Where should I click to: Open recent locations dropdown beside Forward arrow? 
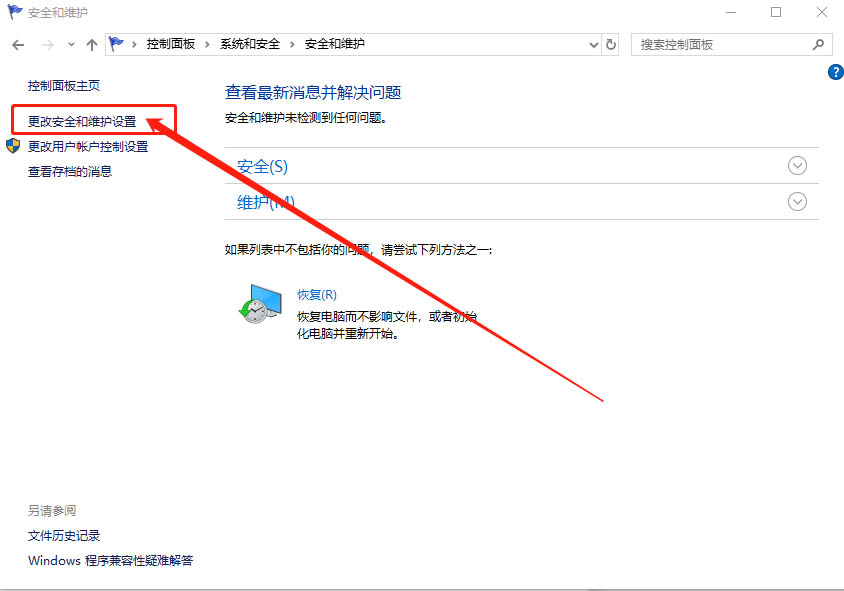point(71,45)
